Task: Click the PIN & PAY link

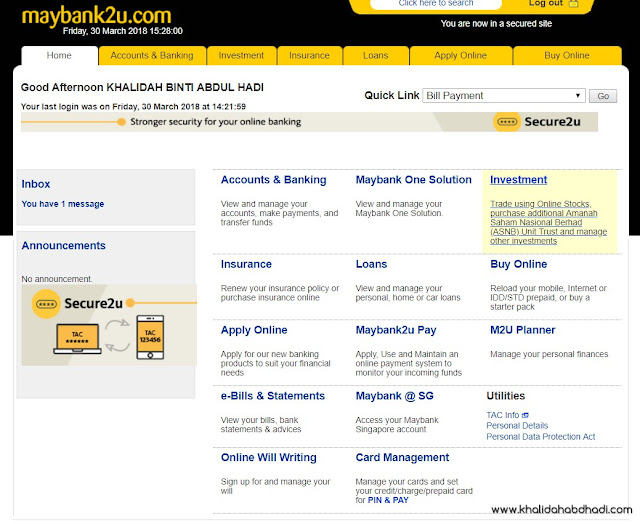Action: click(x=388, y=500)
